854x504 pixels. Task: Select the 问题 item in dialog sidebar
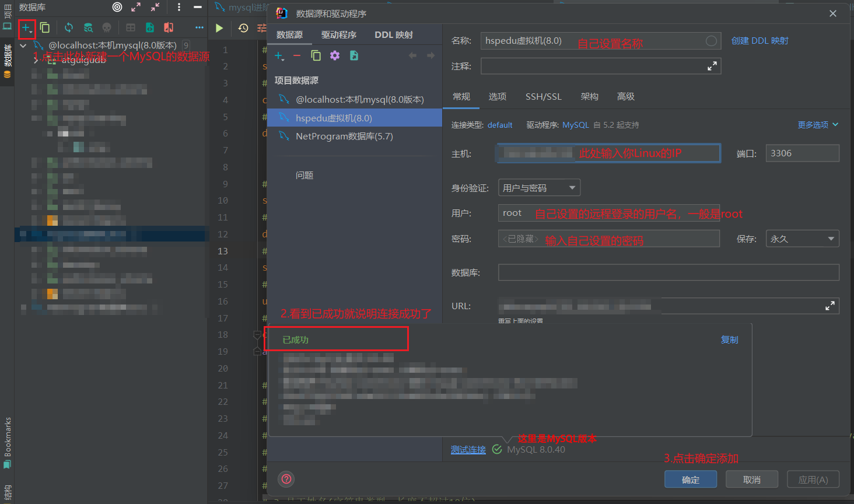click(304, 175)
